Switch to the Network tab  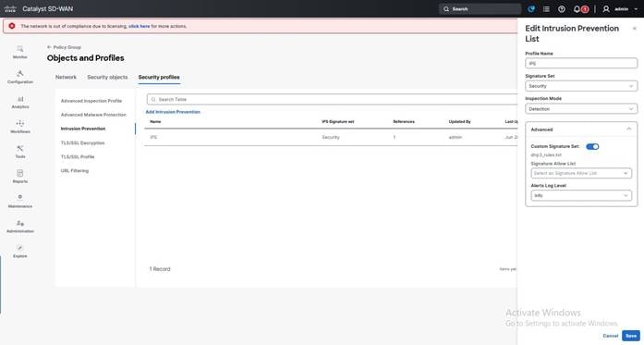[x=66, y=78]
